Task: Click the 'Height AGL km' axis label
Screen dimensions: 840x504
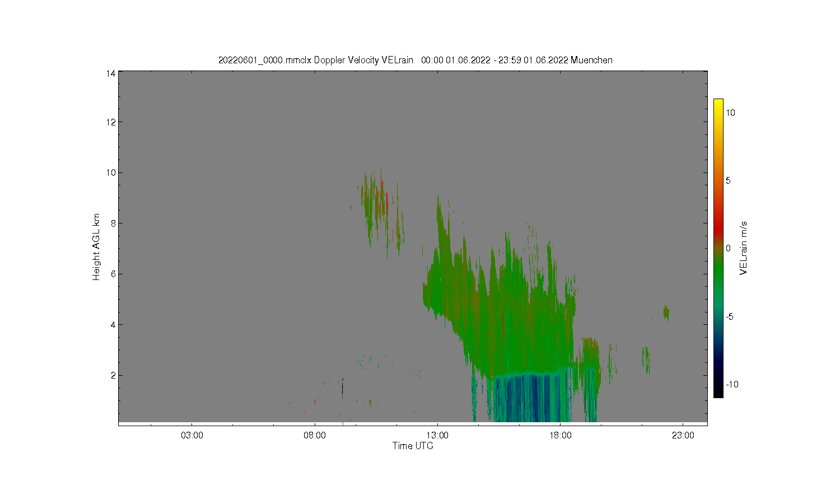Action: coord(96,247)
